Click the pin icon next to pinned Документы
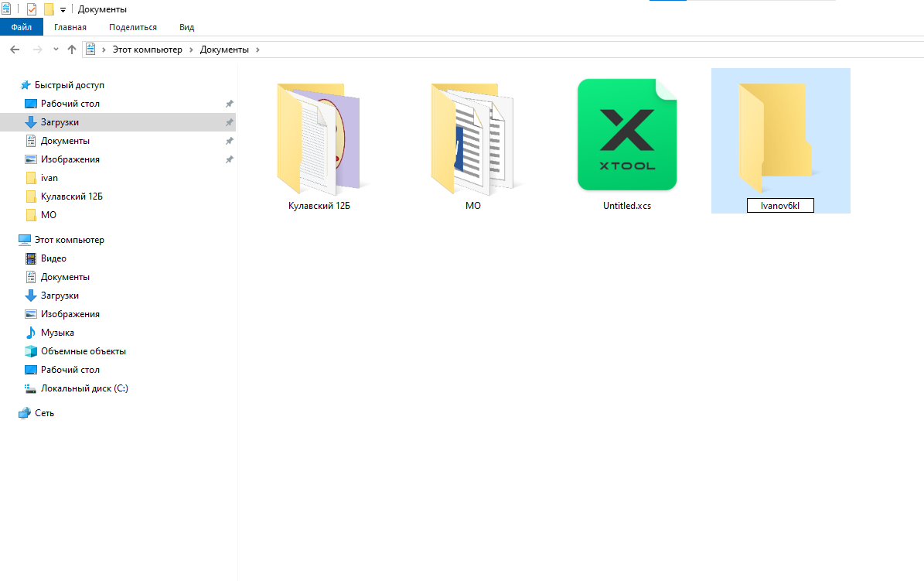Image resolution: width=924 pixels, height=581 pixels. [229, 141]
